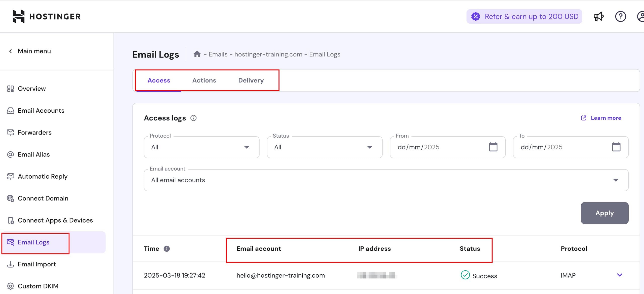644x294 pixels.
Task: Open Forwarders in the sidebar
Action: tap(34, 133)
